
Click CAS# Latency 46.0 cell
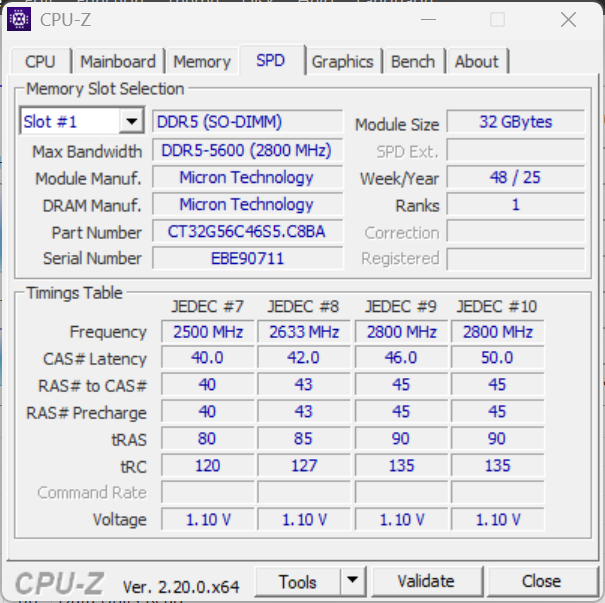(401, 358)
